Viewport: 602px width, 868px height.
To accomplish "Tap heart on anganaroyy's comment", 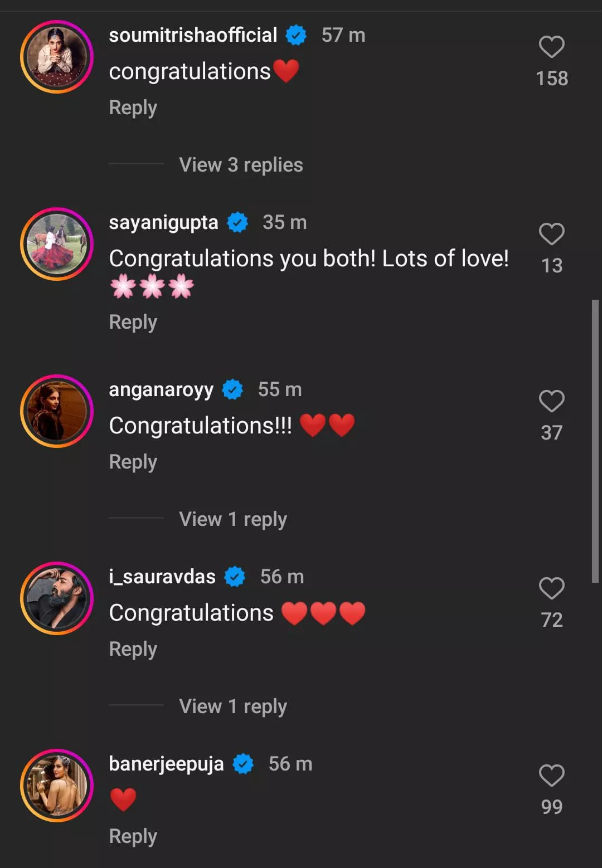I will (551, 401).
